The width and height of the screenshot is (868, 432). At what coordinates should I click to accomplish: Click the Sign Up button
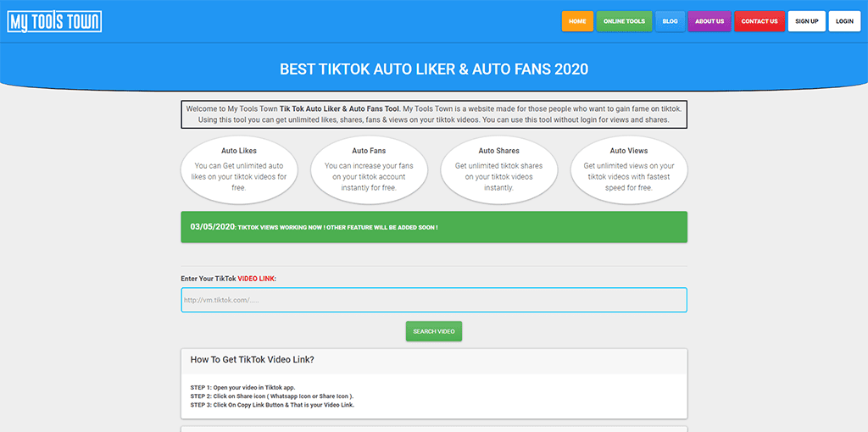[x=807, y=21]
